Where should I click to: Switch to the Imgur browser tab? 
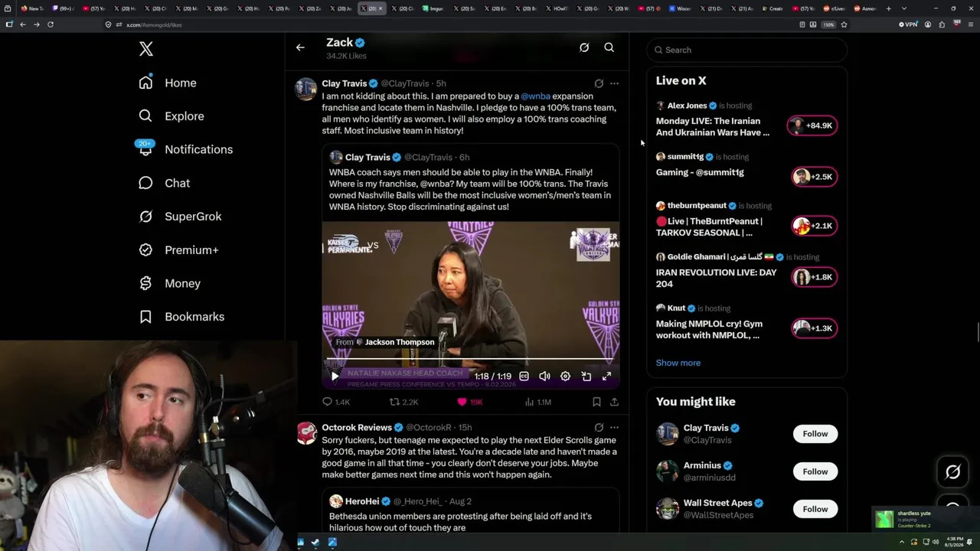435,8
